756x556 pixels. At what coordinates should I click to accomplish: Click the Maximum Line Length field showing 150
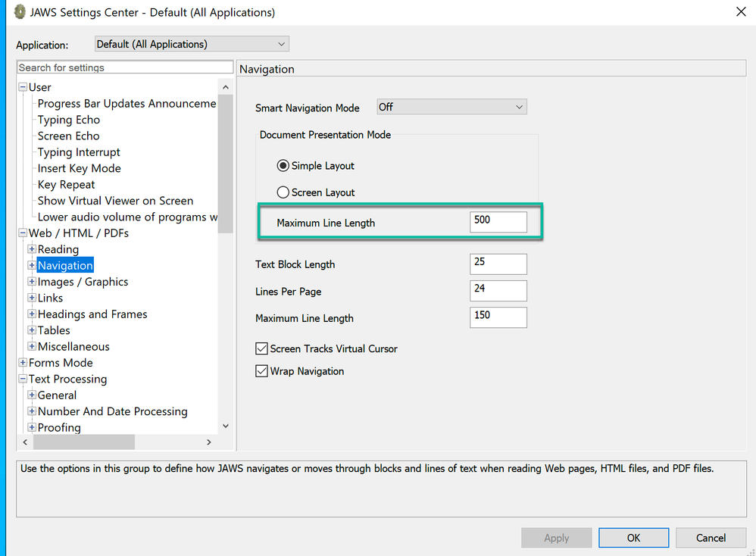point(498,318)
